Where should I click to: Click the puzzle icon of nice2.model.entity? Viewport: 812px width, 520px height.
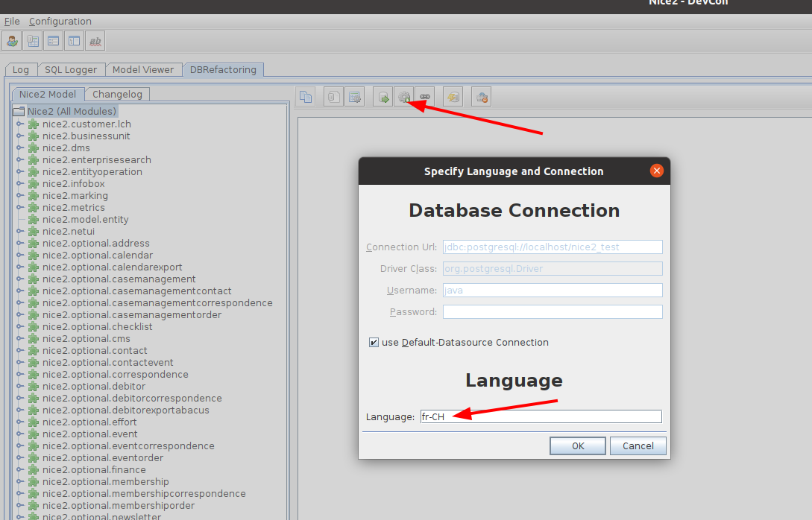(x=34, y=219)
